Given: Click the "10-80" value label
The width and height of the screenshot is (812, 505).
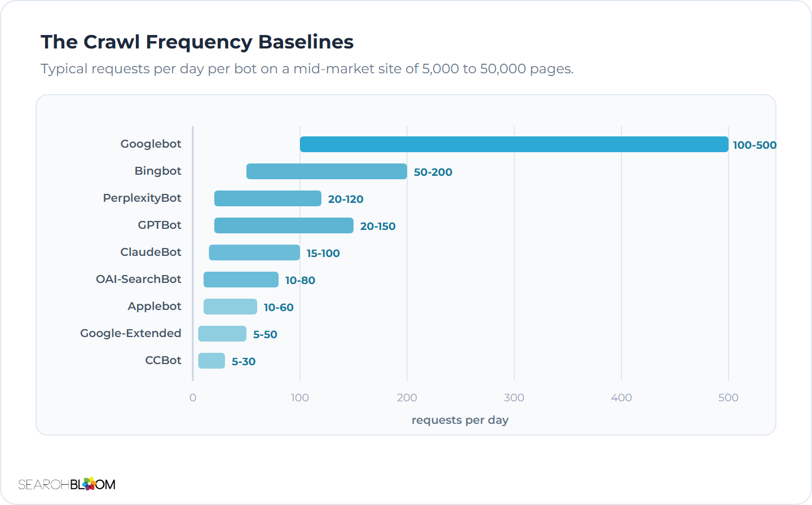Looking at the screenshot, I should point(300,280).
